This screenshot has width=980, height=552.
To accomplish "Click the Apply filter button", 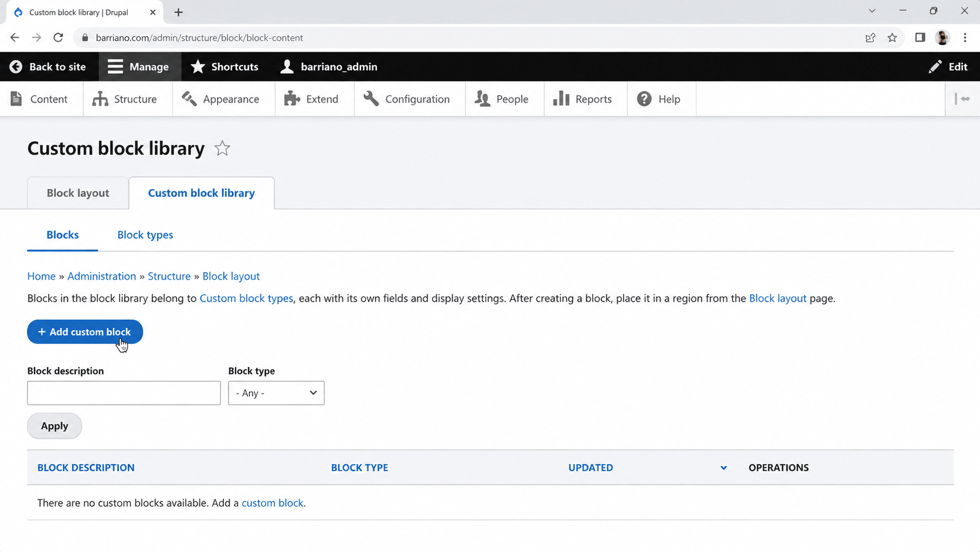I will [x=55, y=426].
